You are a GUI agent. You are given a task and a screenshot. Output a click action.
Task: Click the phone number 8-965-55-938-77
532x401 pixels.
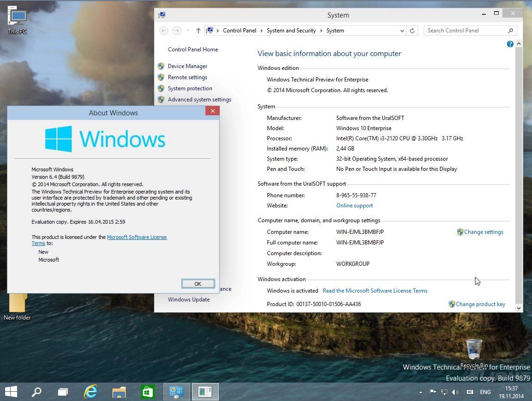click(x=356, y=195)
